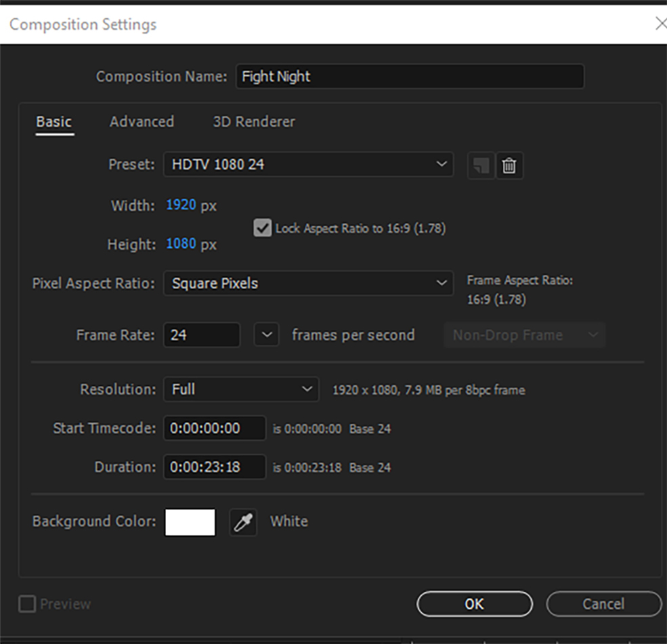Screen dimensions: 667x644
Task: Open the Pixel Aspect Ratio dropdown
Action: click(308, 283)
